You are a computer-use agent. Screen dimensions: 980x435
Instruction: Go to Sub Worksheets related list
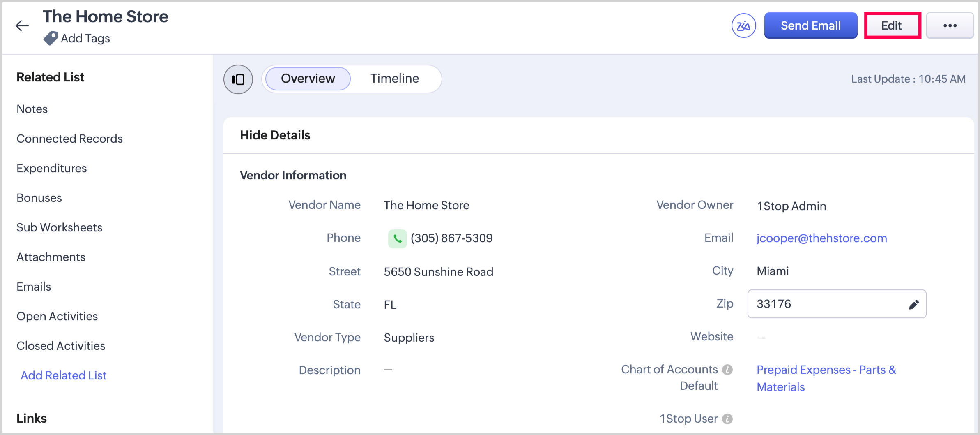pos(60,227)
